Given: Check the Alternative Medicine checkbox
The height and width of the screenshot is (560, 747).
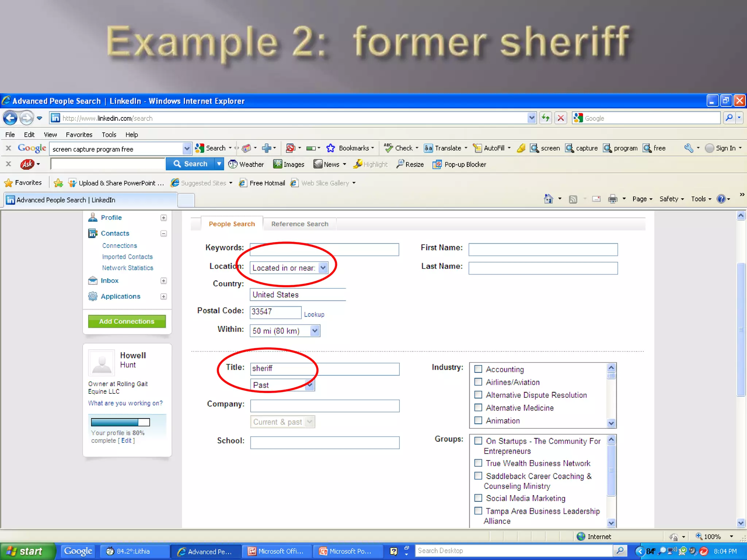Looking at the screenshot, I should 478,407.
